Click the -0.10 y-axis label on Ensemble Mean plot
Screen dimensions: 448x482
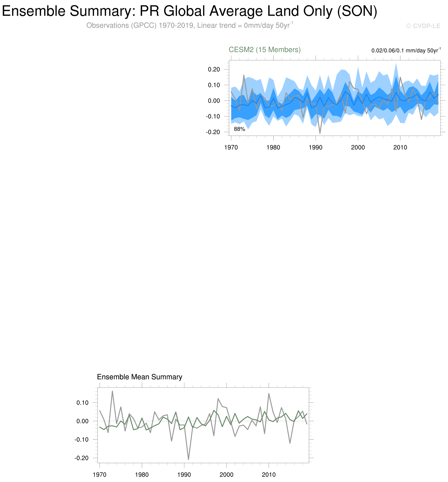81,440
